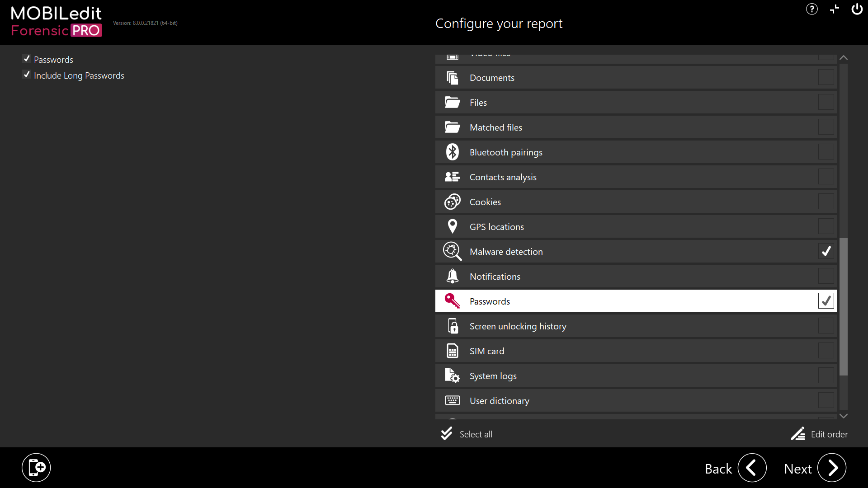Click the Cookies icon

pos(452,202)
